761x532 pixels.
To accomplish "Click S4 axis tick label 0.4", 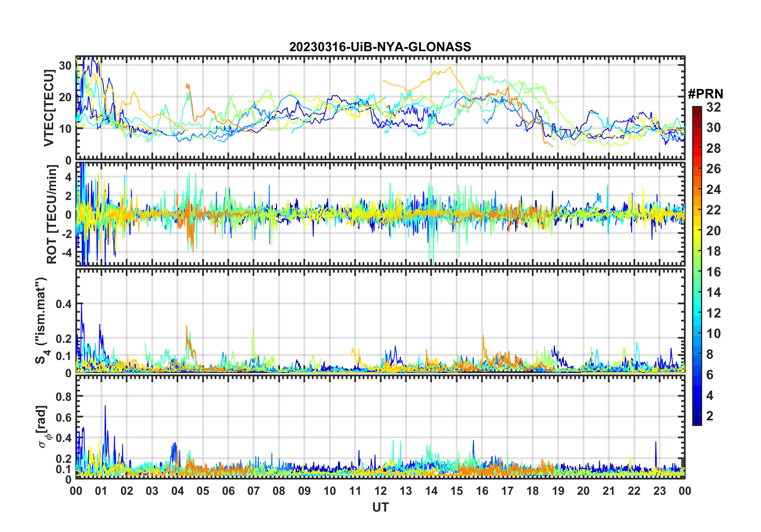I will [64, 304].
